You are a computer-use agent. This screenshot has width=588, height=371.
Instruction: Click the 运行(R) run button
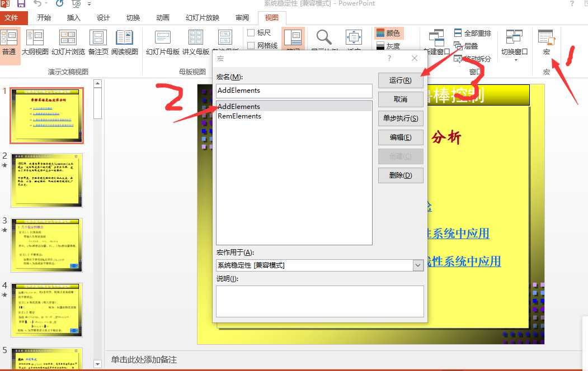click(x=401, y=80)
